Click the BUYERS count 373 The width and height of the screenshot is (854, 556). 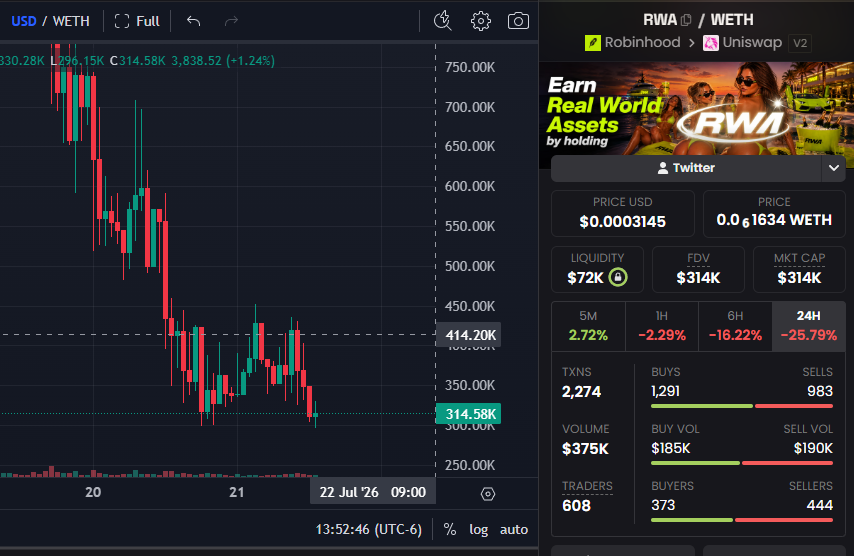pyautogui.click(x=663, y=505)
